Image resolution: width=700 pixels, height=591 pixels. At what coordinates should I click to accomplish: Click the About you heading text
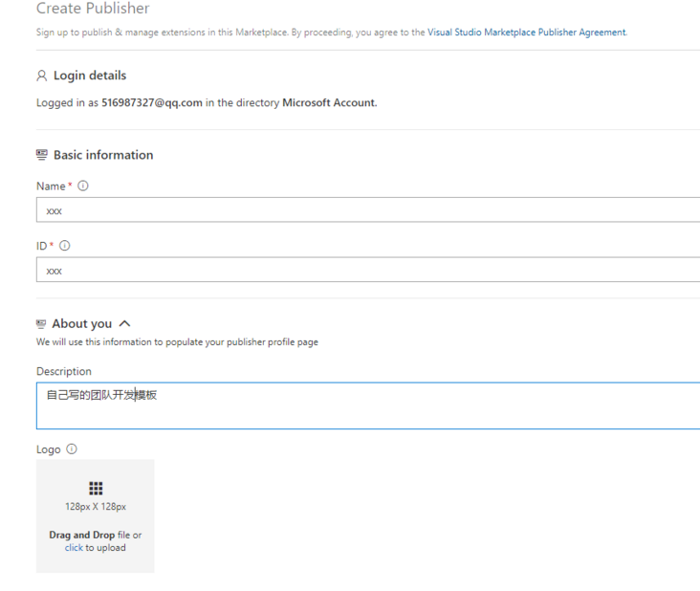[x=82, y=324]
